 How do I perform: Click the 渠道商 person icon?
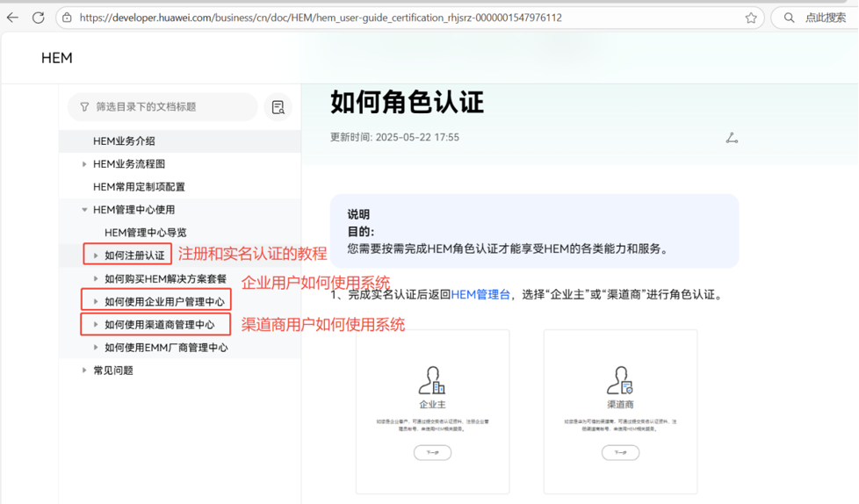coord(620,381)
